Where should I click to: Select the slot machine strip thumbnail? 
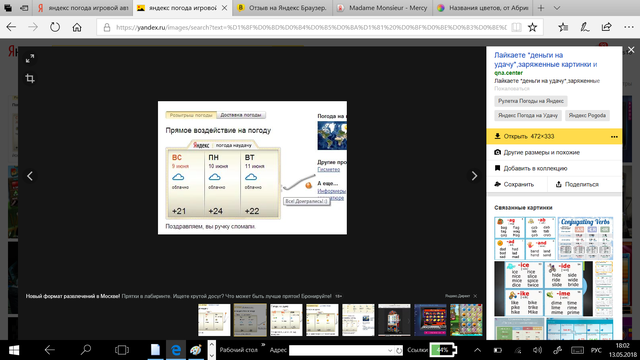(394, 320)
